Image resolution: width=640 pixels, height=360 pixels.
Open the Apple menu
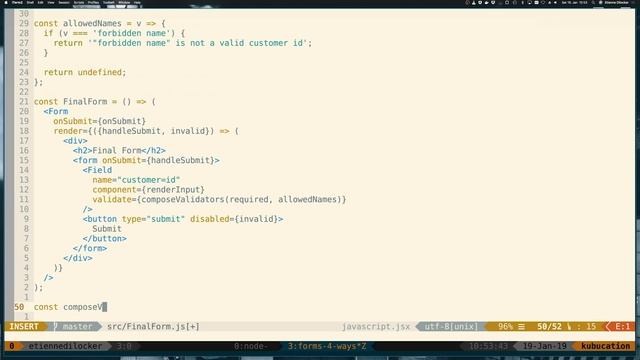click(x=6, y=2)
